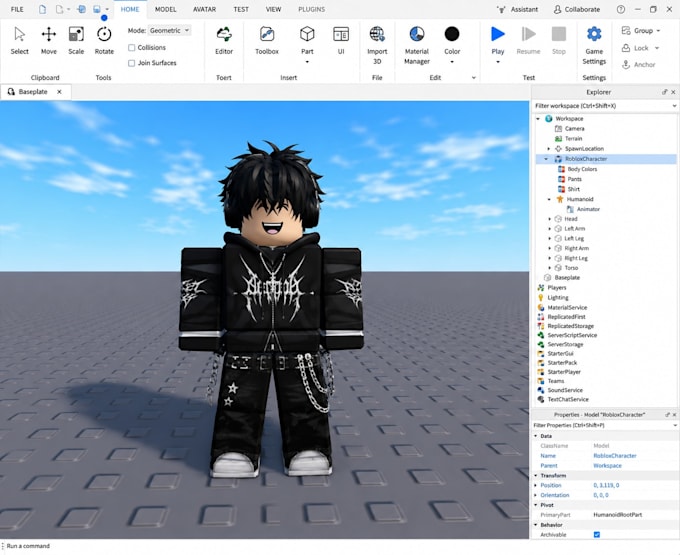Image resolution: width=680 pixels, height=555 pixels.
Task: Switch to the TEST tab
Action: 241,9
